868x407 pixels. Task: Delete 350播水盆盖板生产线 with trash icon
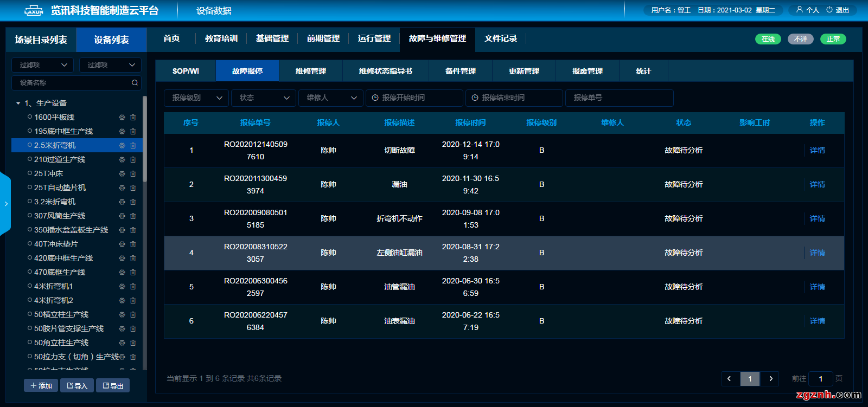click(x=133, y=230)
